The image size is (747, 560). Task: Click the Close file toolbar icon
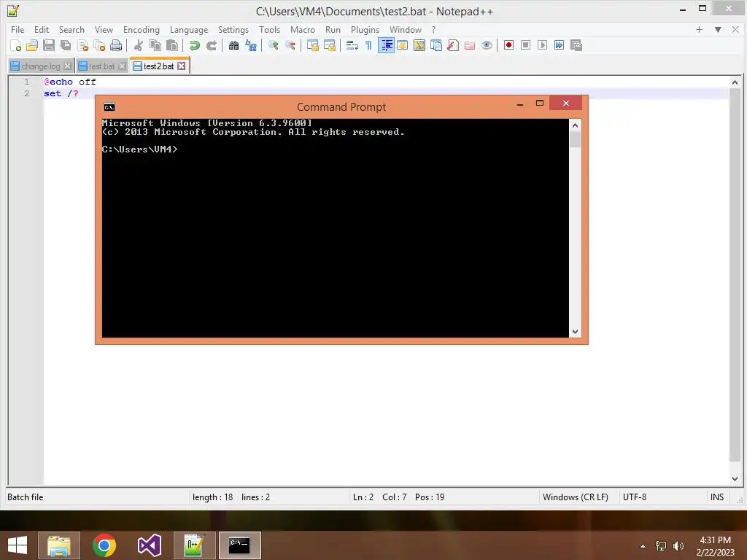(x=82, y=45)
